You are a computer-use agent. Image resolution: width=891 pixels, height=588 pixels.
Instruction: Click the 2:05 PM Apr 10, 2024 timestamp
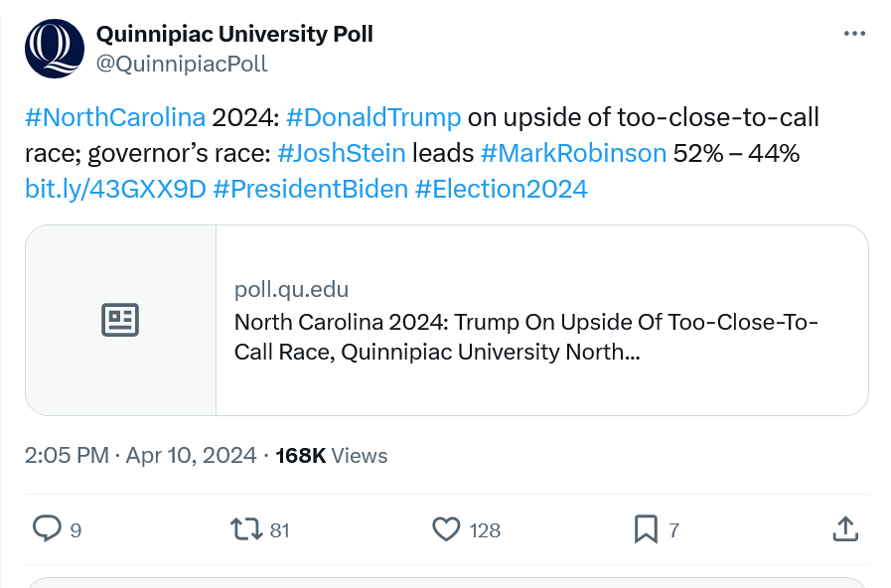(140, 456)
